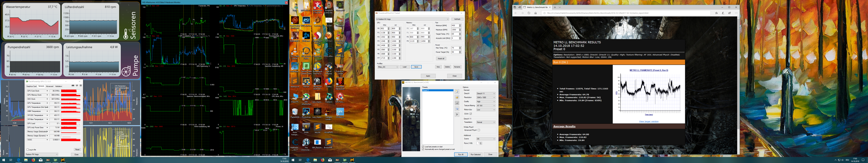The image size is (868, 163).
Task: Toggle Advanced PhysX checkbox
Action: click(479, 130)
